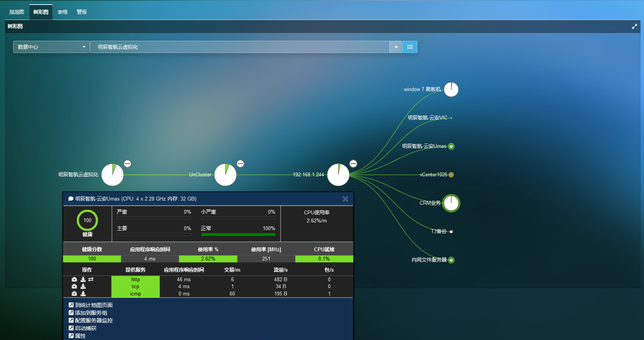This screenshot has width=644, height=340.
Task: Close the 明辰智航-云安Umas details popup
Action: tap(345, 199)
